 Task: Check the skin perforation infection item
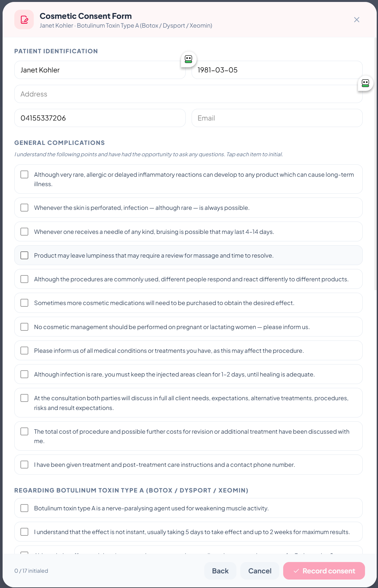[x=24, y=208]
